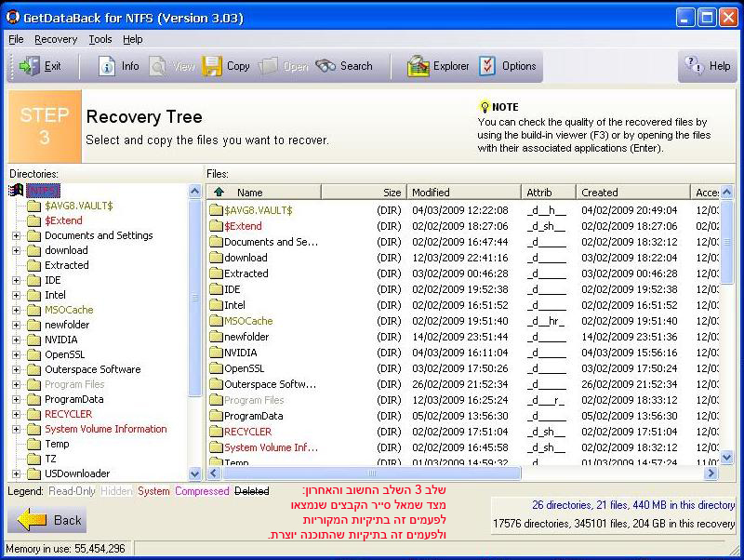Select Temp folder icon in directory tree
Image resolution: width=744 pixels, height=560 pixels.
(33, 444)
